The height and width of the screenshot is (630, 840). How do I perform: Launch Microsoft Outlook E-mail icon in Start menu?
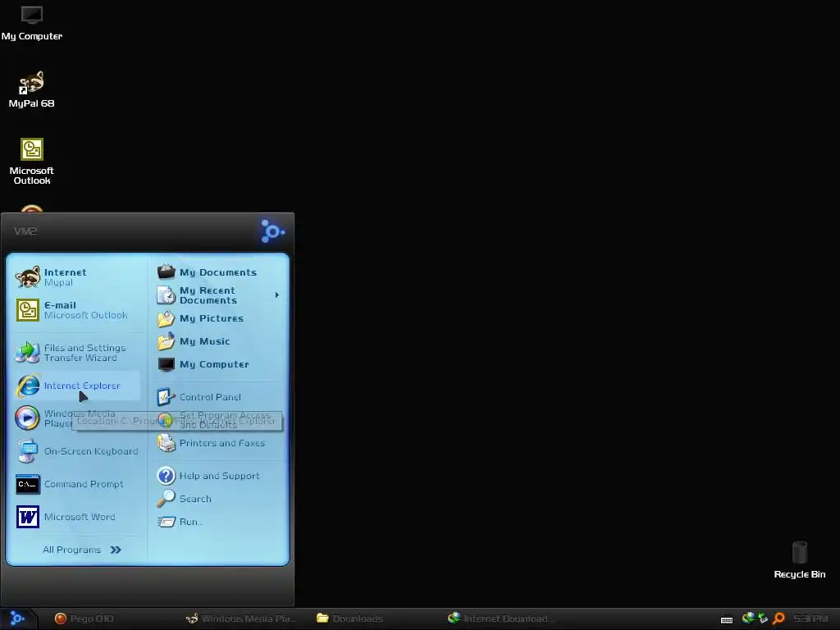click(27, 310)
